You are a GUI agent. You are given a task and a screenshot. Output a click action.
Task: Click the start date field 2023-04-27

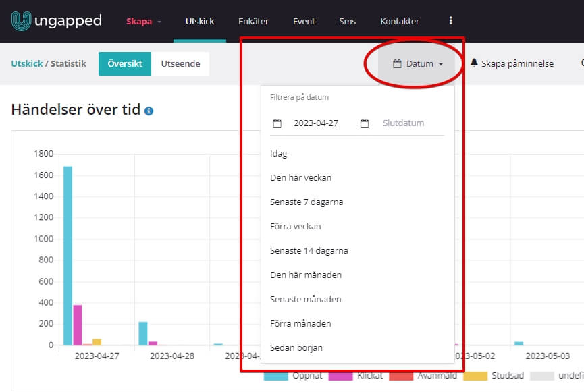coord(316,123)
